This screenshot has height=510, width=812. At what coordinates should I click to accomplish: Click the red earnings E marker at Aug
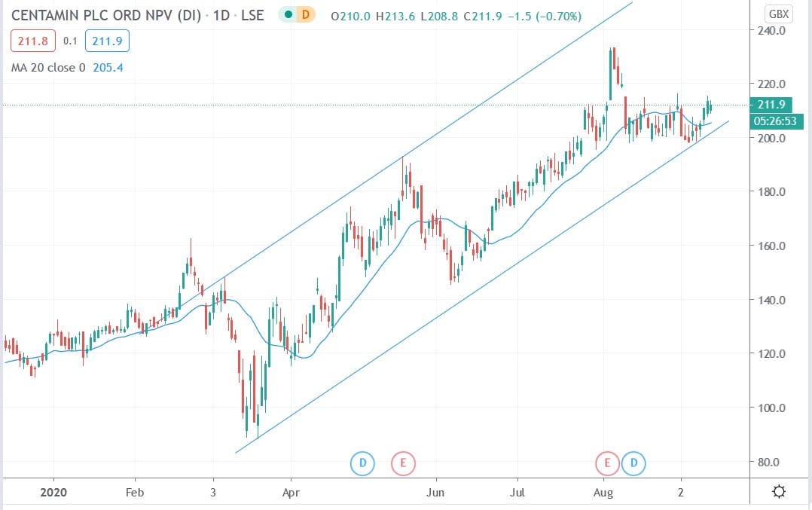(x=607, y=463)
